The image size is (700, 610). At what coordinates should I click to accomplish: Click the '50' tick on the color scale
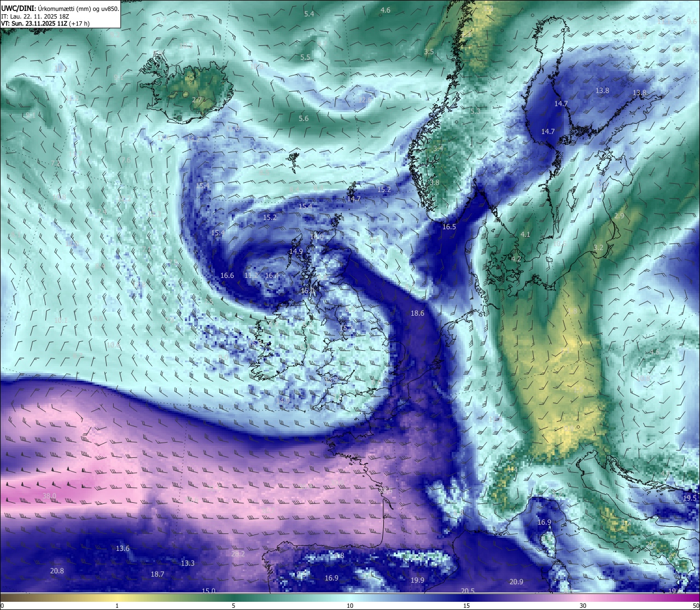coord(696,606)
